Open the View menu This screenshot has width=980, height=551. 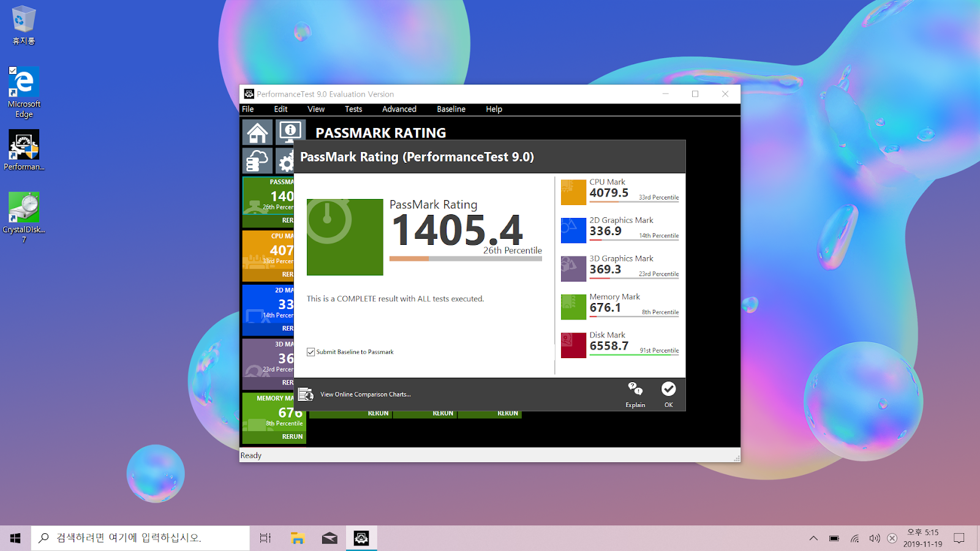click(316, 109)
